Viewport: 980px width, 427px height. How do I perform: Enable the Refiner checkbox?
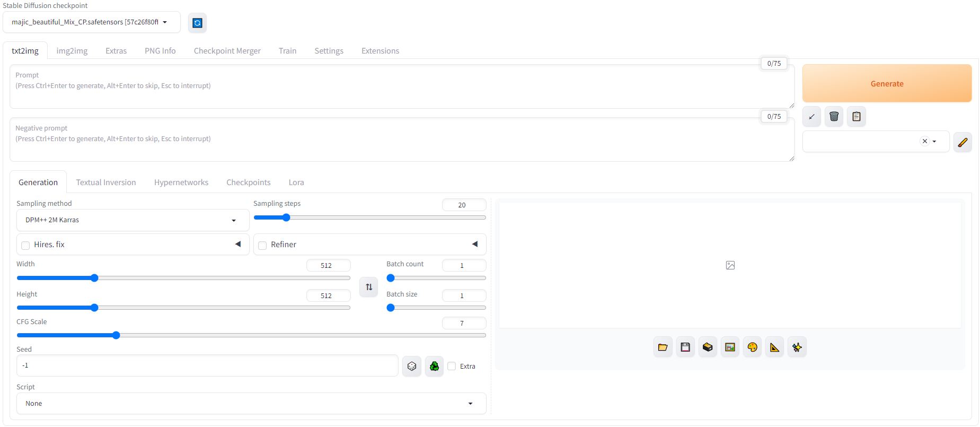(262, 245)
